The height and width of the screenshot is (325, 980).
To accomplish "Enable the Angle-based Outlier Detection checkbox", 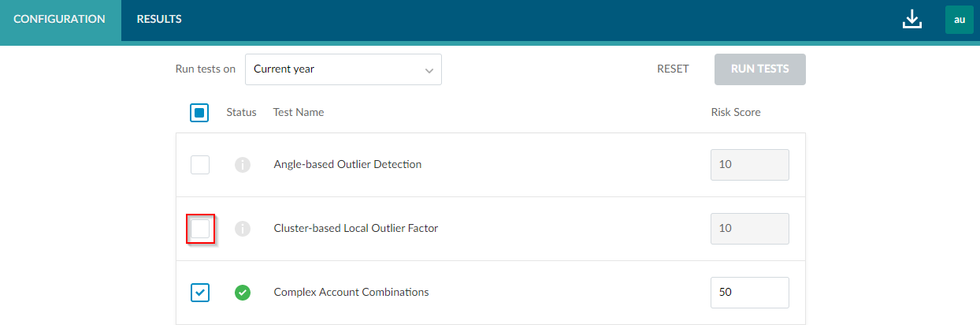I will tap(200, 165).
